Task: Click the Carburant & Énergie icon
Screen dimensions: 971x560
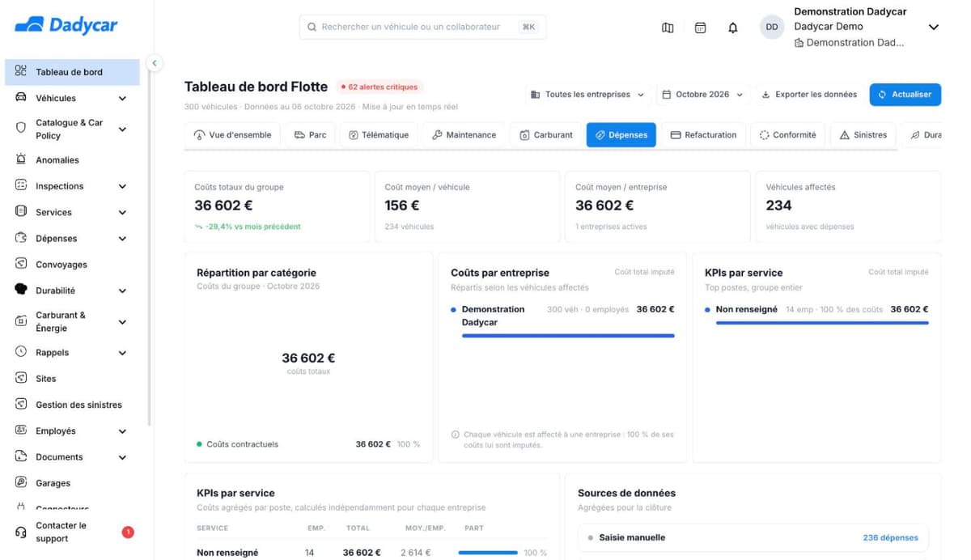Action: click(x=21, y=321)
